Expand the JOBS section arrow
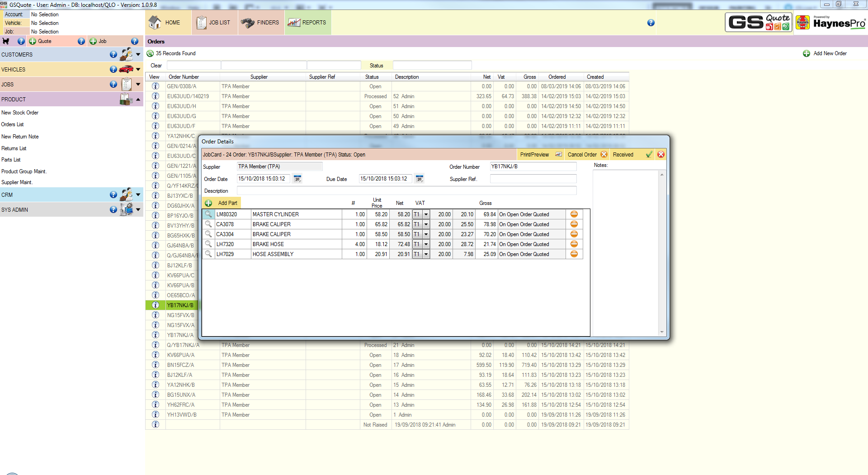Viewport: 868px width, 475px height. coord(138,85)
